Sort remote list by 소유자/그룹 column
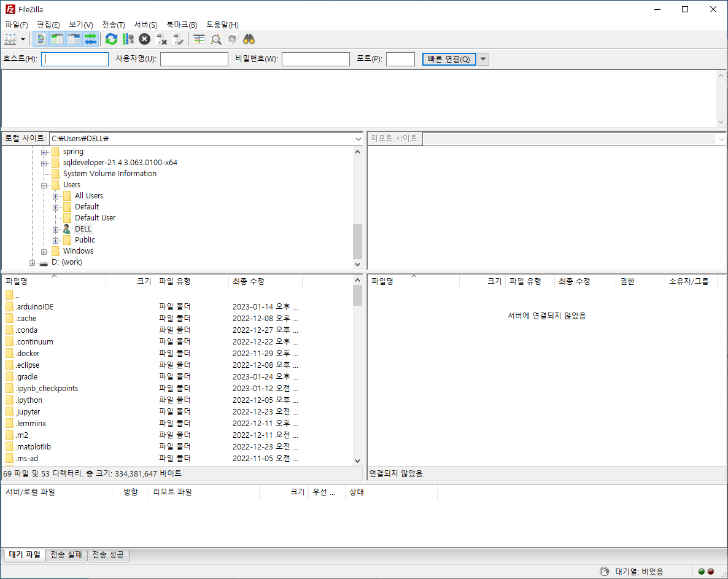 (691, 281)
